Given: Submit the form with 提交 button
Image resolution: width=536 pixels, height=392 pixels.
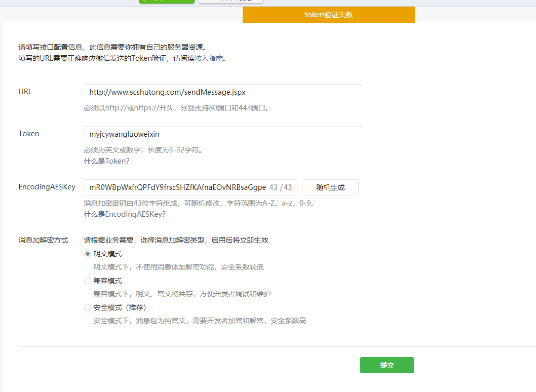Looking at the screenshot, I should tap(387, 365).
